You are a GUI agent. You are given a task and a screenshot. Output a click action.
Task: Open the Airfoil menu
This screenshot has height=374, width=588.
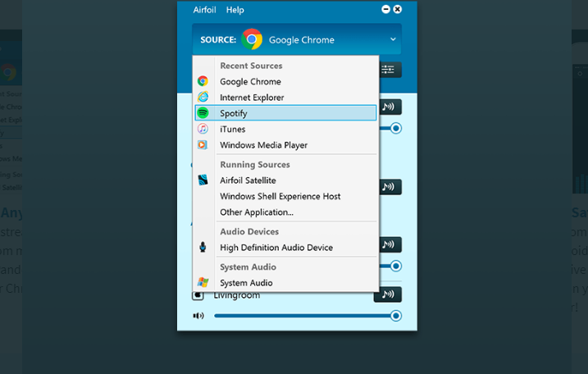click(204, 10)
